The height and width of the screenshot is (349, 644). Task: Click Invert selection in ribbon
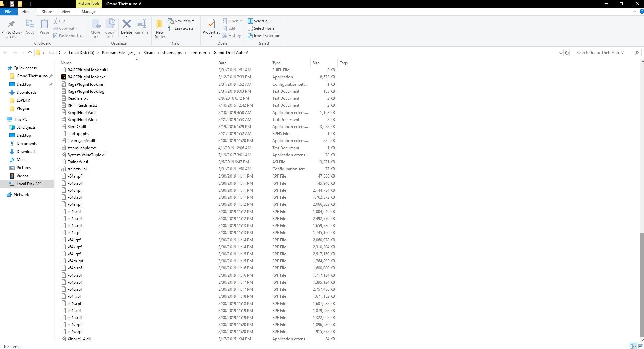264,36
